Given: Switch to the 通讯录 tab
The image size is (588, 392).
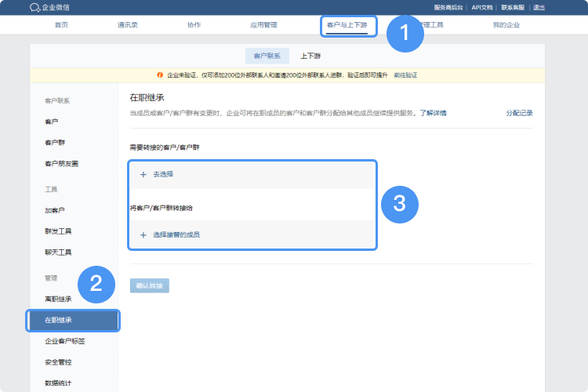Looking at the screenshot, I should point(128,25).
